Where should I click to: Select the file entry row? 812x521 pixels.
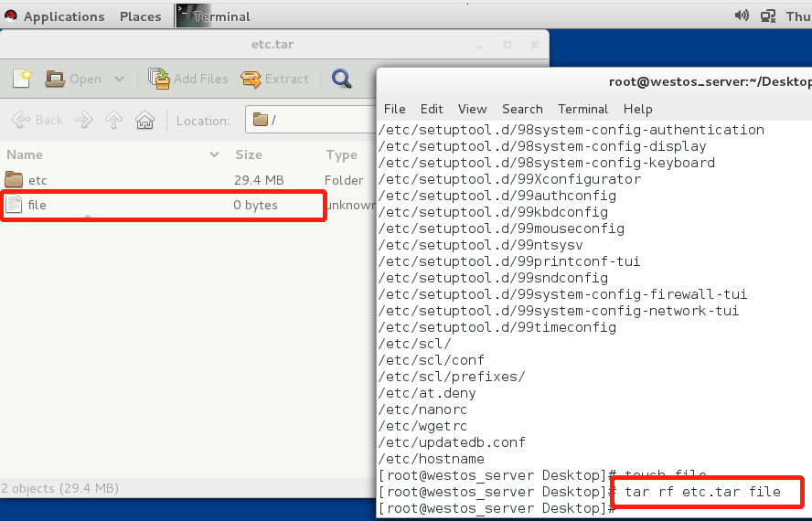click(x=188, y=205)
